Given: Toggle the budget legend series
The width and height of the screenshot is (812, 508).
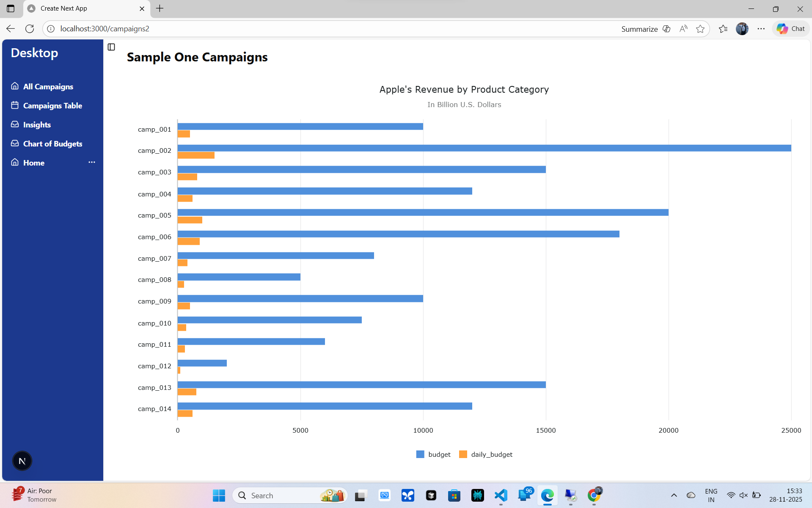Looking at the screenshot, I should [433, 454].
